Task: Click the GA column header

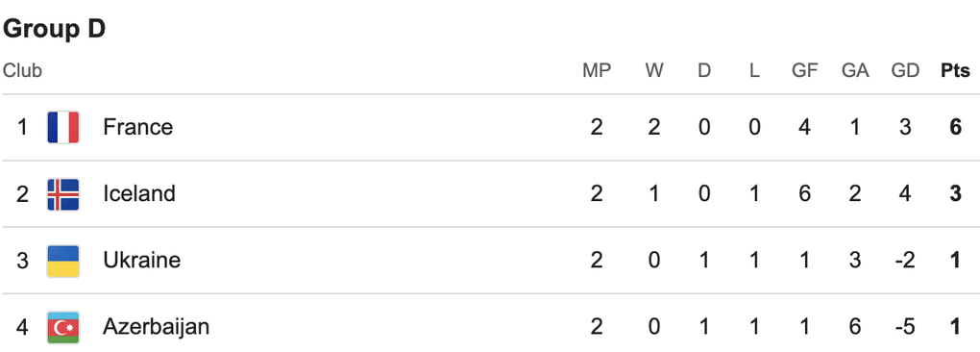Action: (855, 70)
